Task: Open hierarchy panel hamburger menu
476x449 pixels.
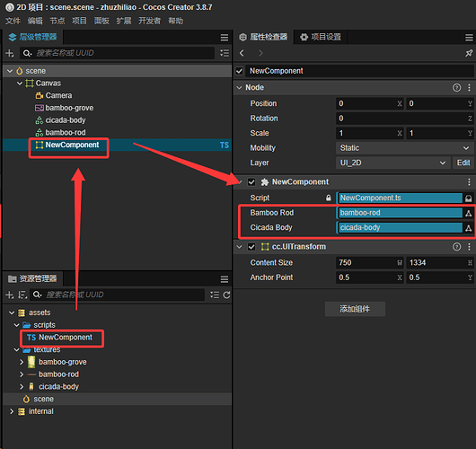Action: point(225,38)
